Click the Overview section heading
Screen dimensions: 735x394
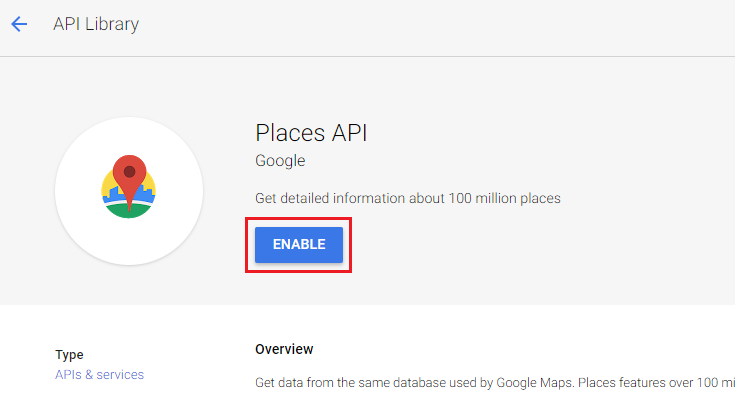click(x=284, y=349)
